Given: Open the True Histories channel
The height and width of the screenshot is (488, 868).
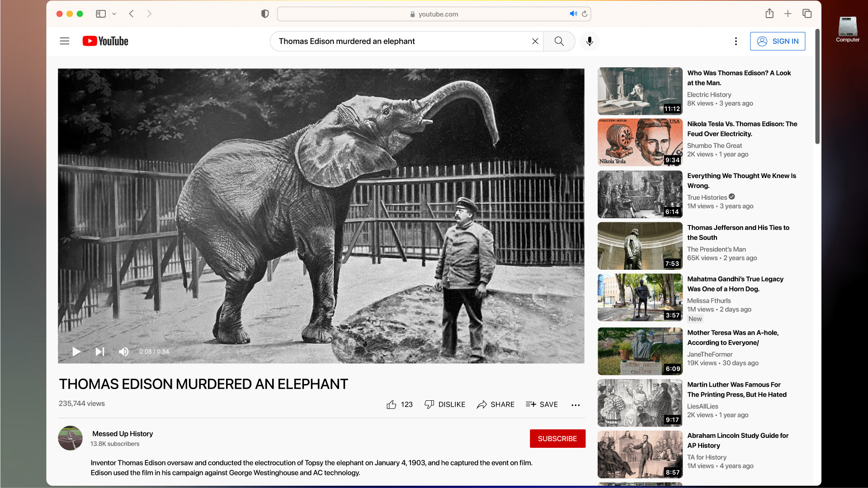Looking at the screenshot, I should (707, 197).
